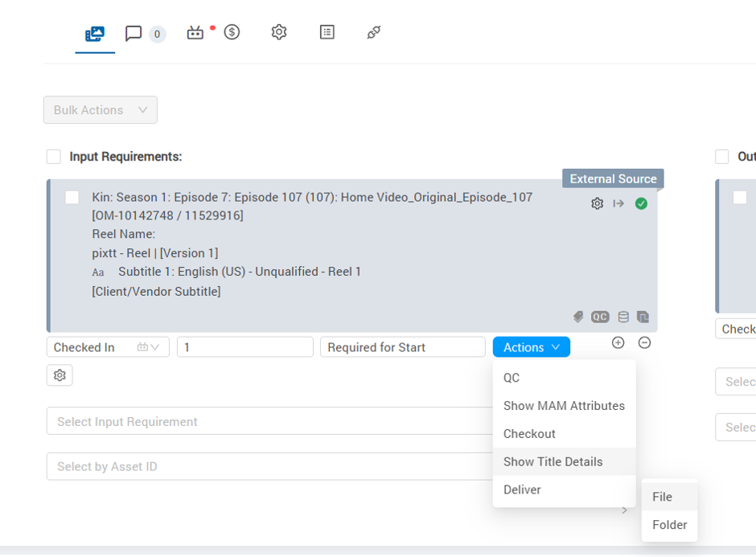Open the plug connection tab icon

click(x=374, y=32)
